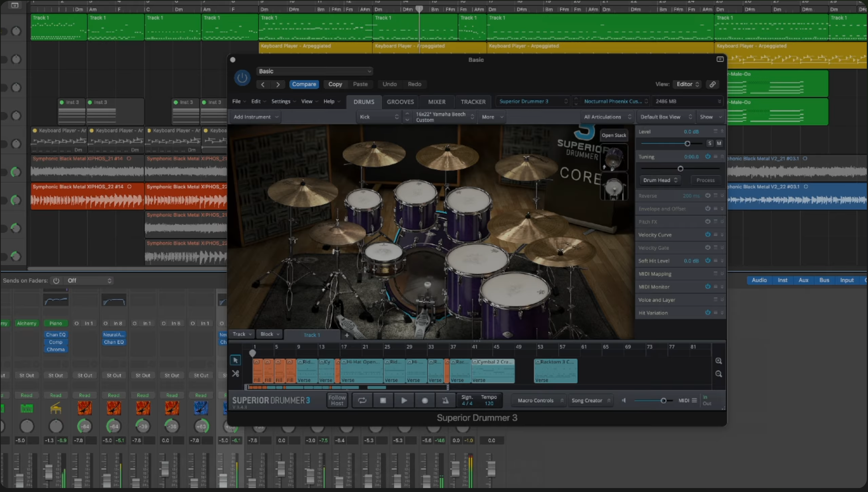Screen dimensions: 868x492
Task: Click the Compare button
Action: pyautogui.click(x=304, y=84)
